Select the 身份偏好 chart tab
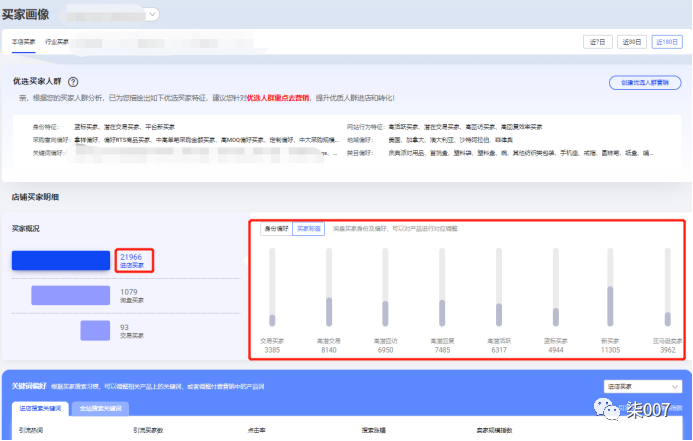Viewport: 693px width, 441px height. [274, 228]
